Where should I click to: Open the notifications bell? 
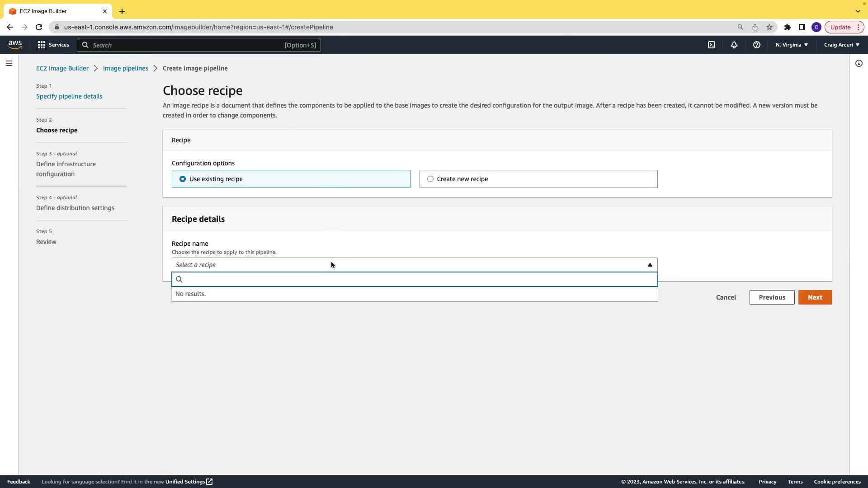click(734, 45)
